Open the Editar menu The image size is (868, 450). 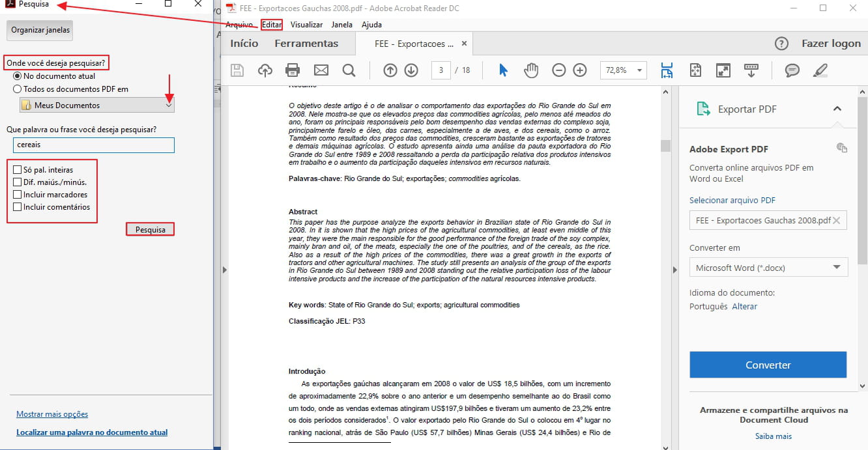click(x=271, y=24)
